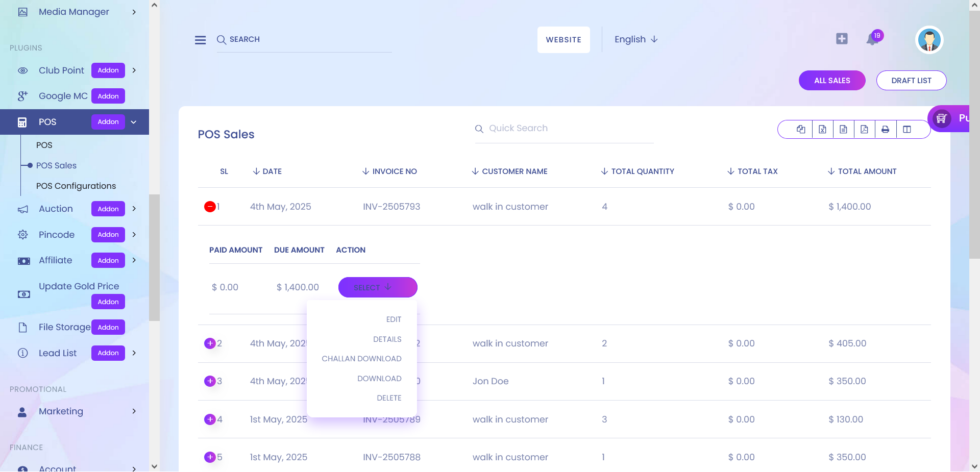Click the POS calculator icon
Image resolution: width=980 pixels, height=472 pixels.
coord(22,122)
